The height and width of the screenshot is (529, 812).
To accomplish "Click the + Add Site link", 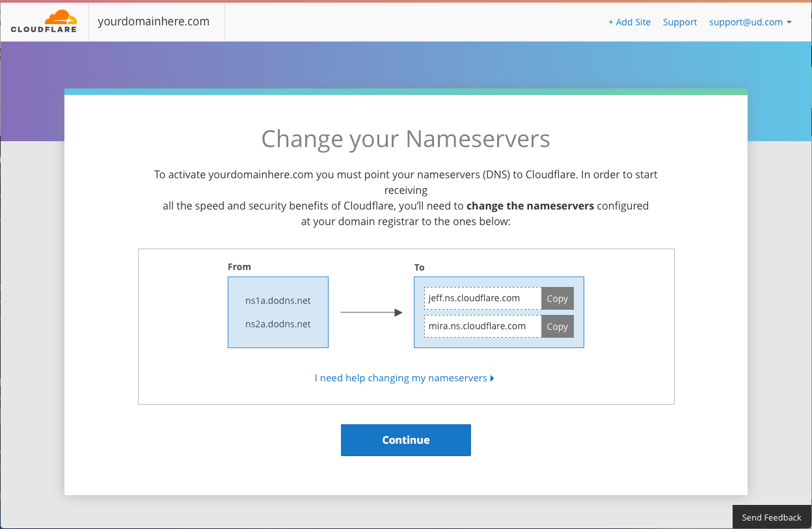I will click(629, 22).
